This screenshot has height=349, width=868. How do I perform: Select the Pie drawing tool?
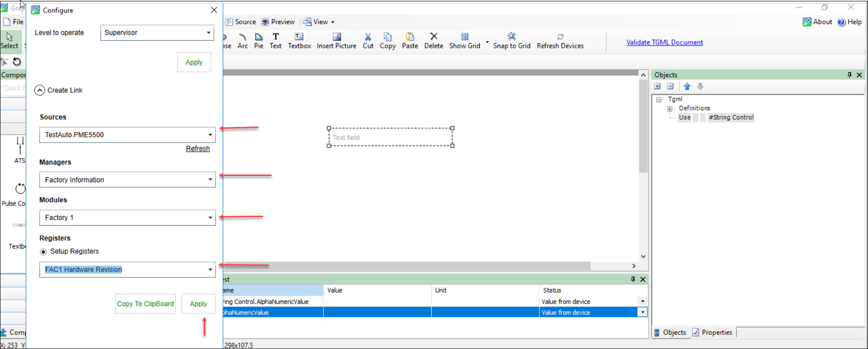259,37
